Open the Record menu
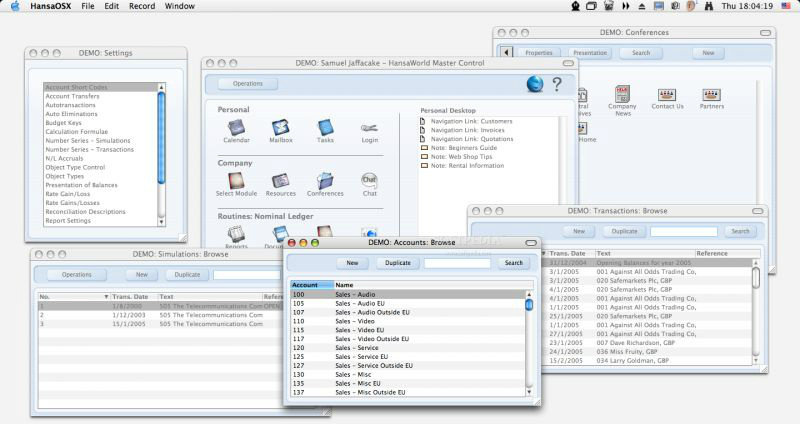 (x=142, y=6)
